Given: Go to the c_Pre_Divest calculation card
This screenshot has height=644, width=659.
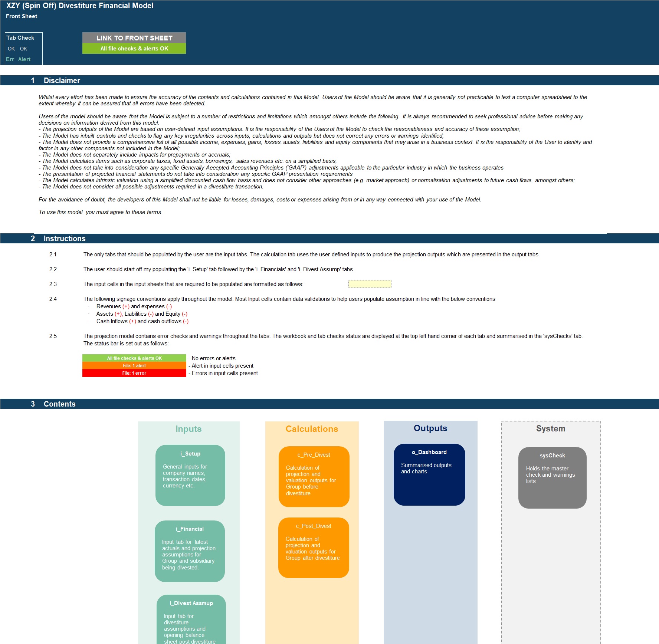Looking at the screenshot, I should (x=314, y=477).
